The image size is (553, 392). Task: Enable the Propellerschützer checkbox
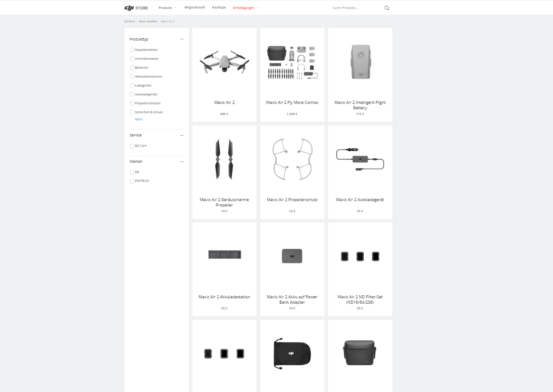click(x=132, y=103)
